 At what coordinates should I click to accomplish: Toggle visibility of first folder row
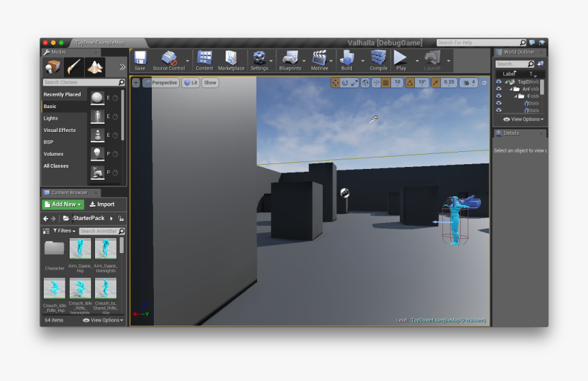click(x=498, y=88)
